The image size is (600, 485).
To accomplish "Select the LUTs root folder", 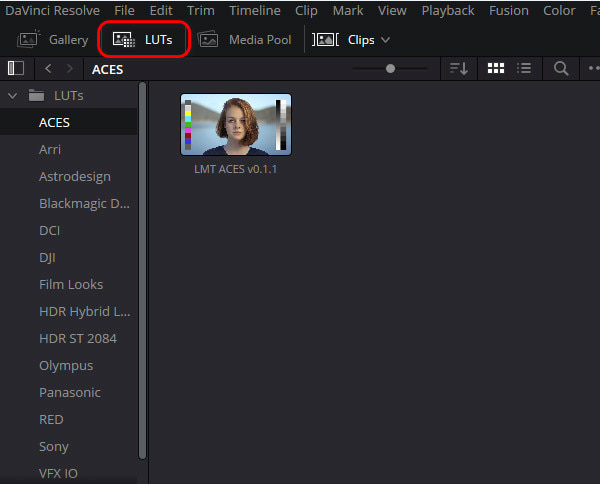I will 56,95.
